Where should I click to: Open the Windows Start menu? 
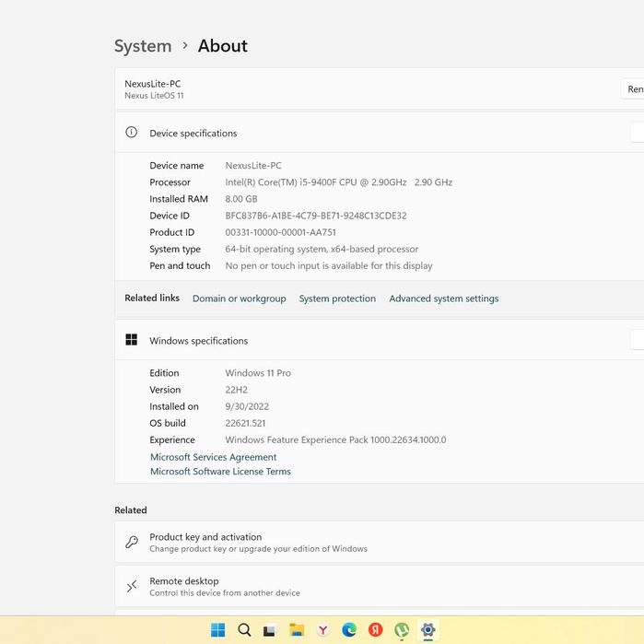[217, 629]
